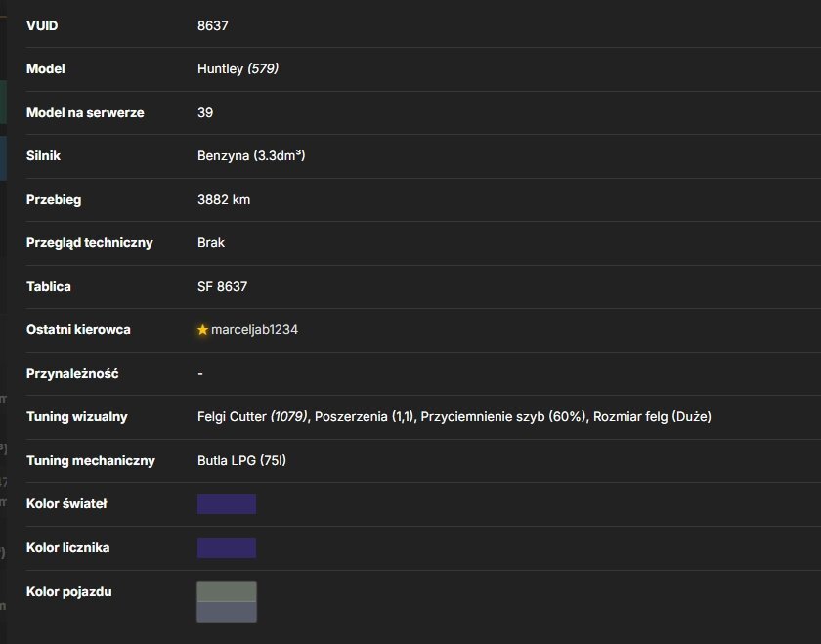Image resolution: width=821 pixels, height=644 pixels.
Task: Click the Felgi Cutter (1079) tuning entry
Action: point(252,416)
